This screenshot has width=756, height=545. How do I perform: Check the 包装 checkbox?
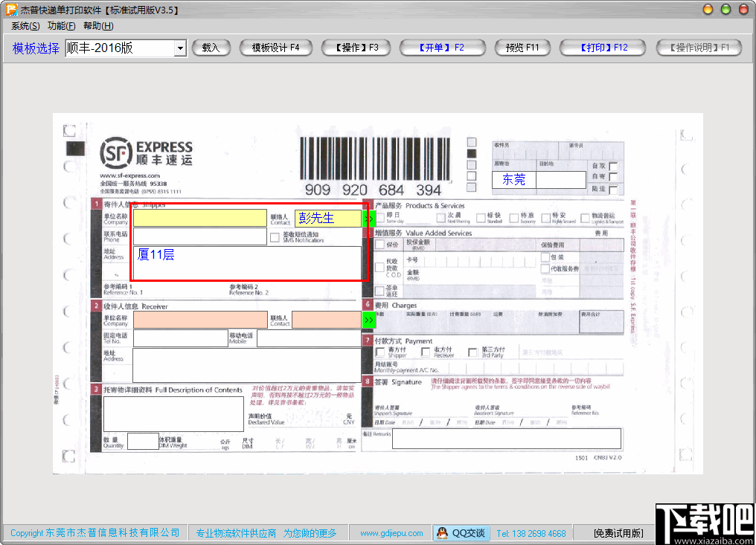545,257
